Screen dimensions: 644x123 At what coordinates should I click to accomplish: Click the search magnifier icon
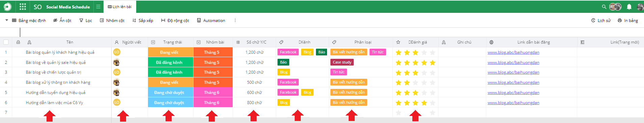click(604, 6)
